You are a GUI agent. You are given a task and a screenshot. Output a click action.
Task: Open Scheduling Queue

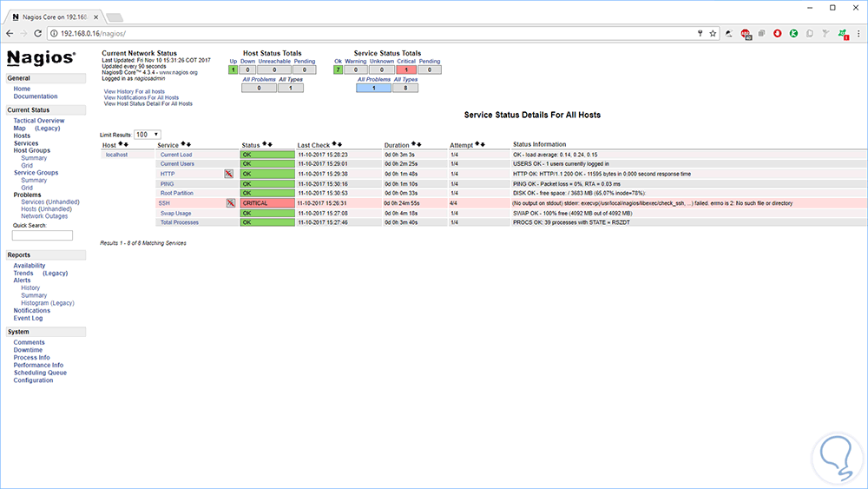40,373
